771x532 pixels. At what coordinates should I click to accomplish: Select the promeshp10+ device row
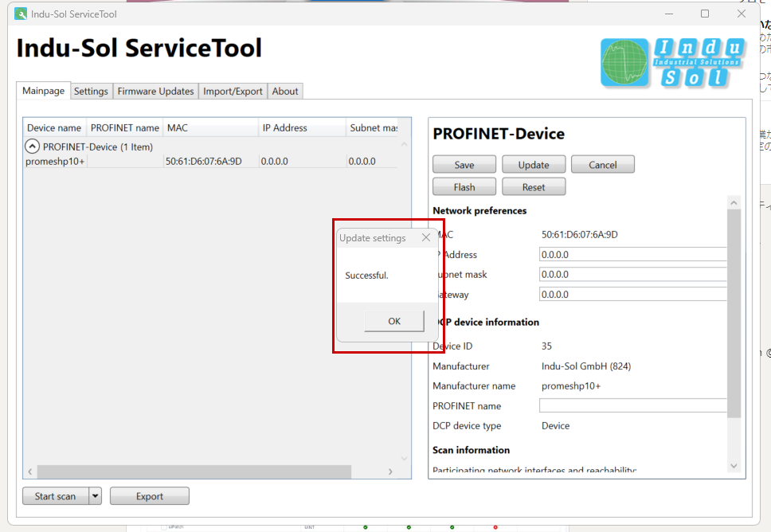tap(211, 161)
